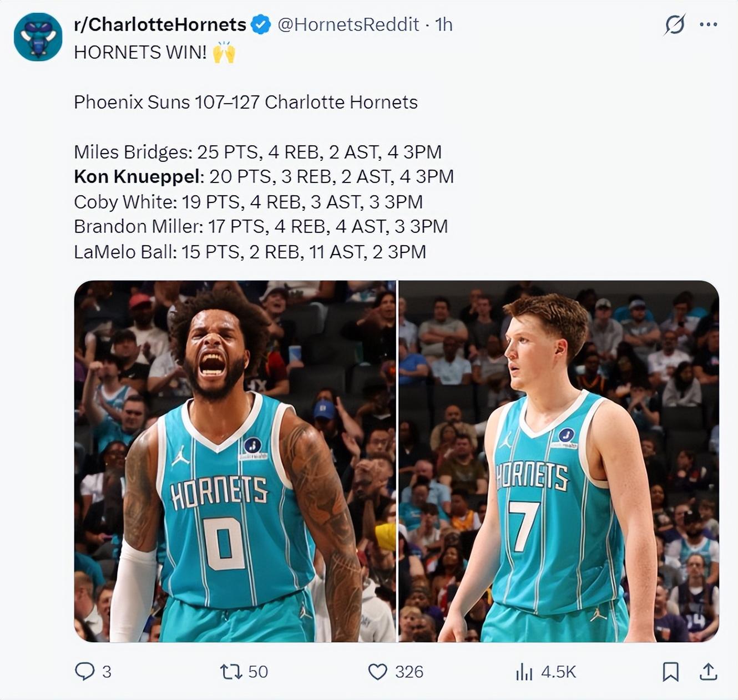
Task: Click the blue verified checkmark badge
Action: 261,24
